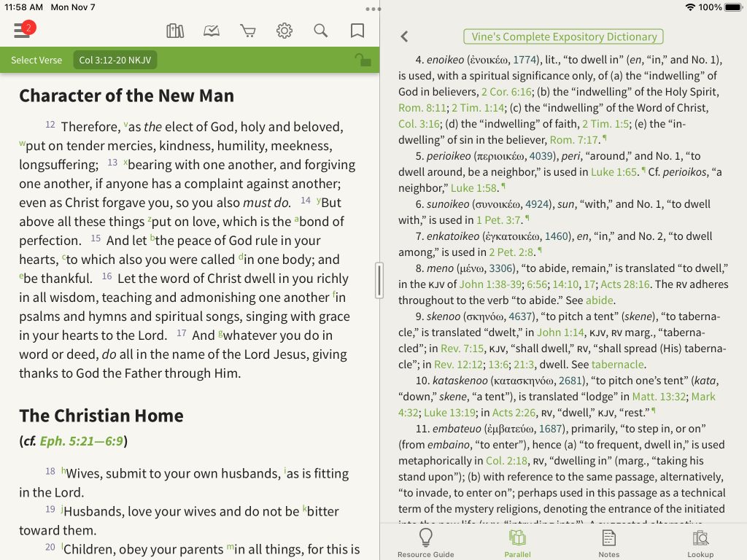The image size is (747, 560).
Task: Tap Strong's number 1774 for enoikeo
Action: point(525,60)
